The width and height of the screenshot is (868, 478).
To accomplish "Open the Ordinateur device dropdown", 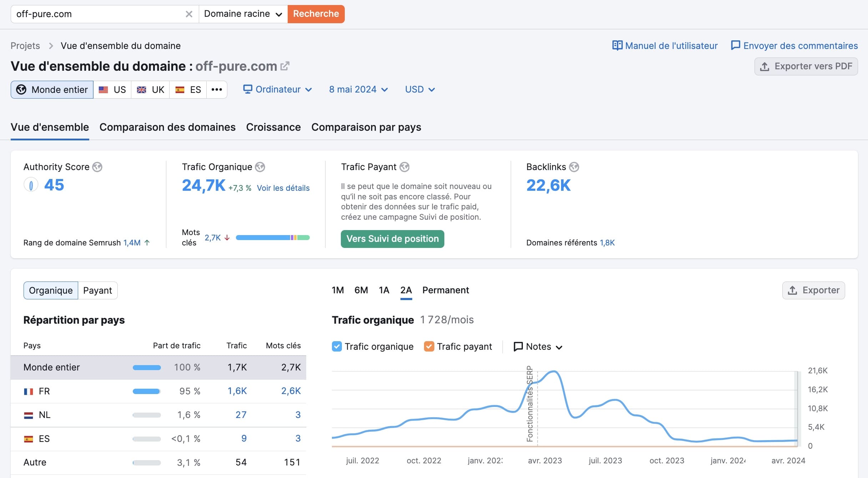I will [278, 89].
